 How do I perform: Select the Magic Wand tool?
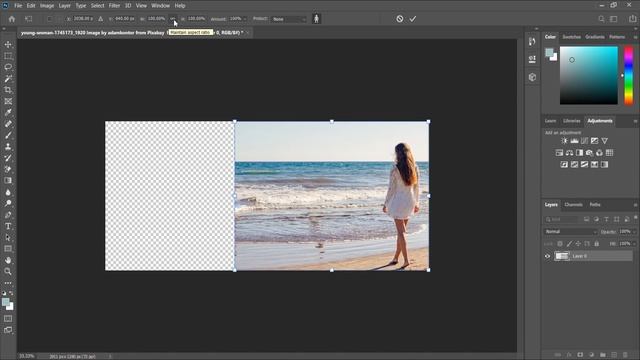coord(8,78)
